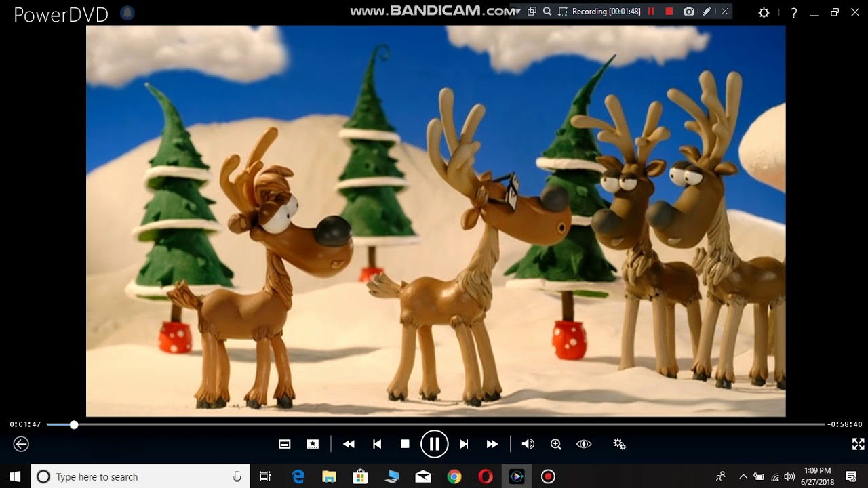Open PowerDVD help question mark
868x488 pixels.
[x=793, y=12]
